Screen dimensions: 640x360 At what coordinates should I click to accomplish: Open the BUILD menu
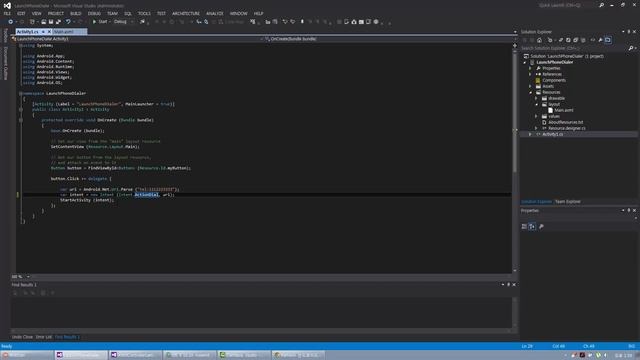[x=76, y=13]
